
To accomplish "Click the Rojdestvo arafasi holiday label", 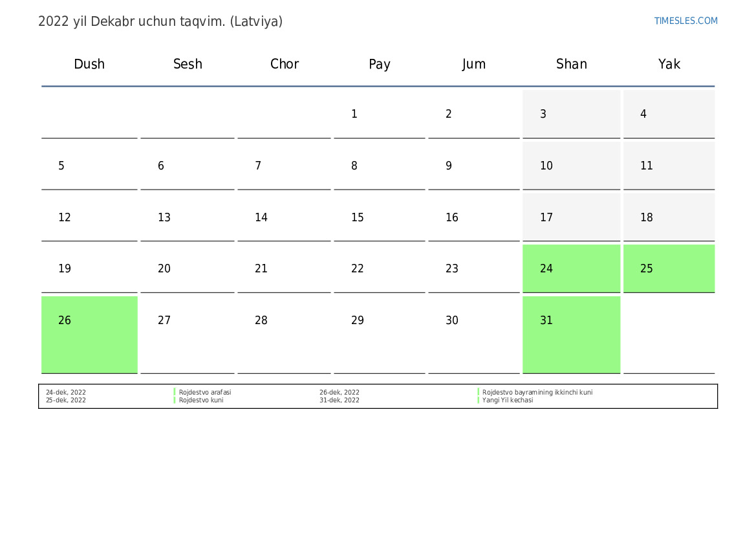I will pos(205,393).
